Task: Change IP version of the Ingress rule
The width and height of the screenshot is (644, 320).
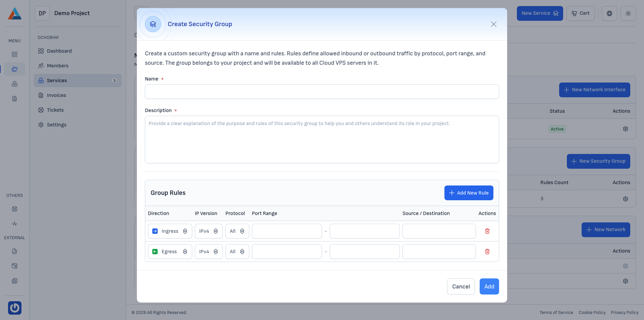Action: (x=208, y=231)
